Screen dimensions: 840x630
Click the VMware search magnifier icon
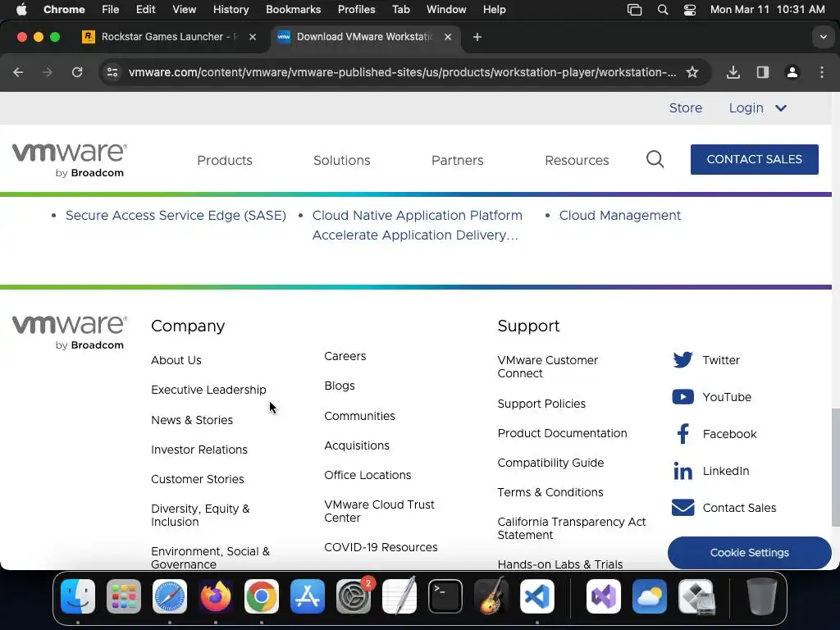[x=655, y=160]
